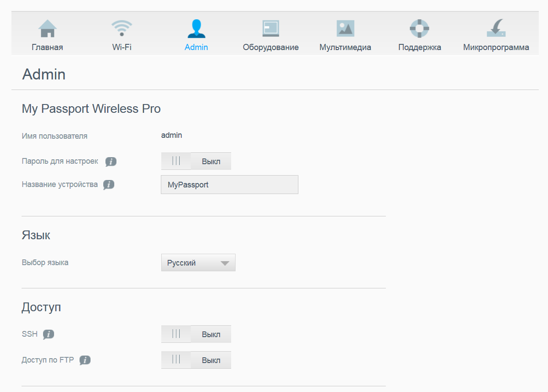Turn on Доступ по FTP switch
548x392 pixels.
click(196, 360)
